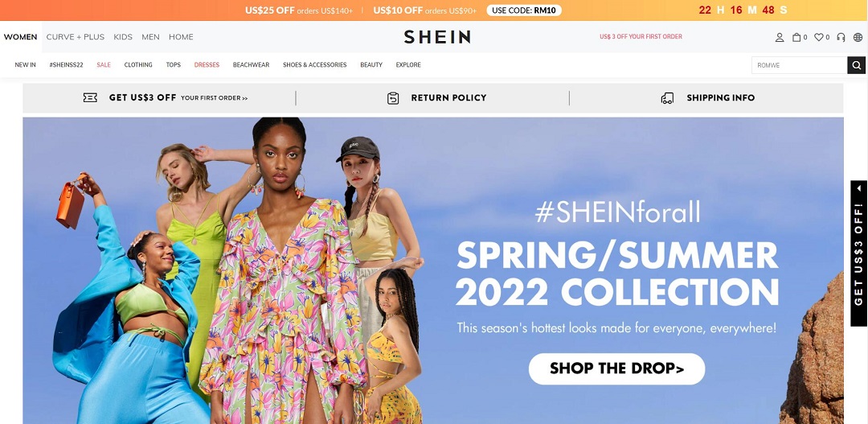Open the globe language selector icon
868x424 pixels.
click(x=858, y=37)
